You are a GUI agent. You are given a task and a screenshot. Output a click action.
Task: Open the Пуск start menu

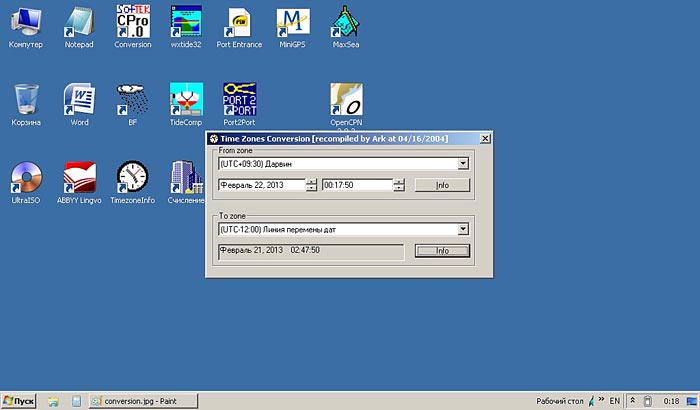point(19,401)
